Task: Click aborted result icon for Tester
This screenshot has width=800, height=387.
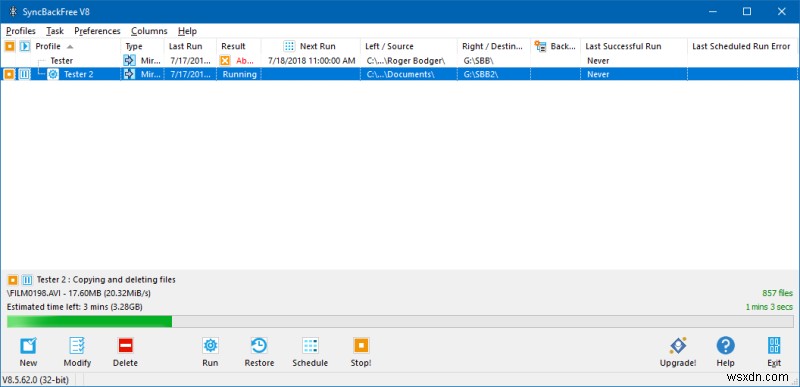Action: 225,61
